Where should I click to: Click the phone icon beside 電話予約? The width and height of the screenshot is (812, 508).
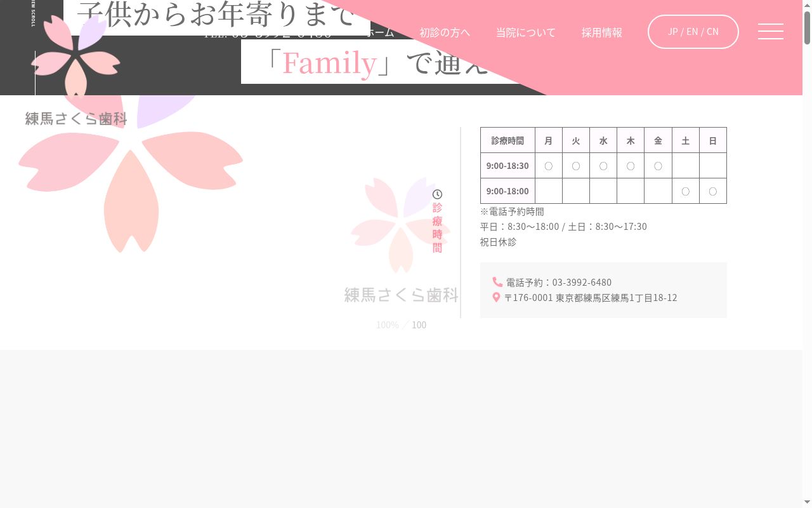tap(497, 282)
